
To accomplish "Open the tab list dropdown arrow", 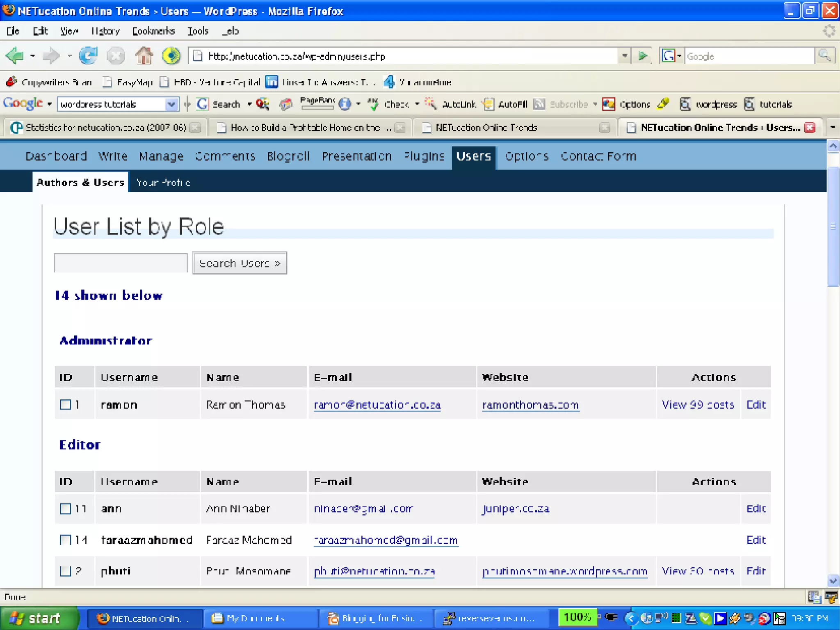I will [833, 128].
